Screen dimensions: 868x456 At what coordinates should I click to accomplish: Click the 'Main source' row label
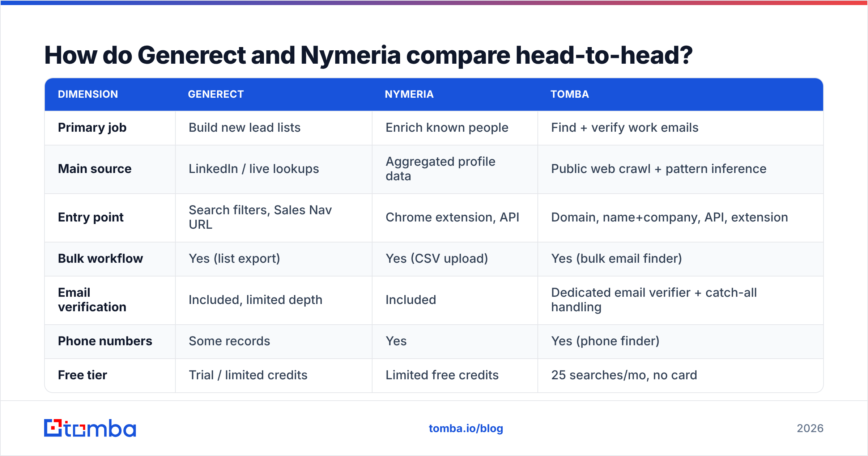click(x=95, y=169)
